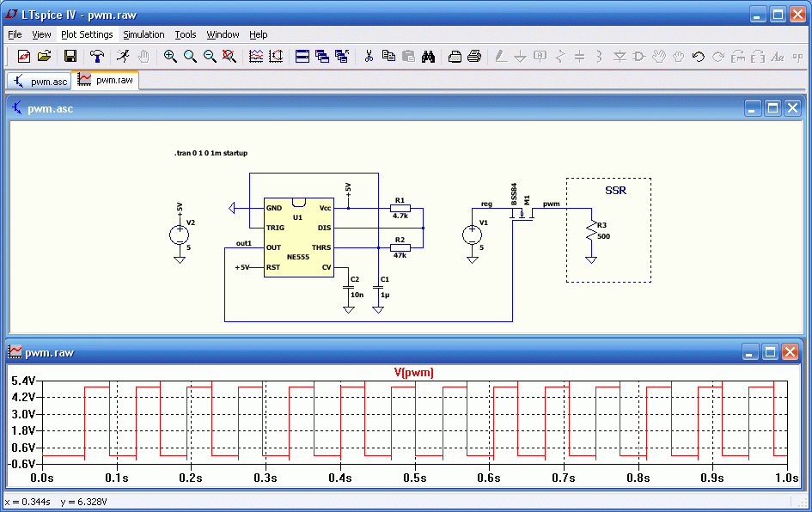Viewport: 812px width, 512px height.
Task: Click the '.tran 0 1 0 1m startup' directive
Action: (x=211, y=153)
